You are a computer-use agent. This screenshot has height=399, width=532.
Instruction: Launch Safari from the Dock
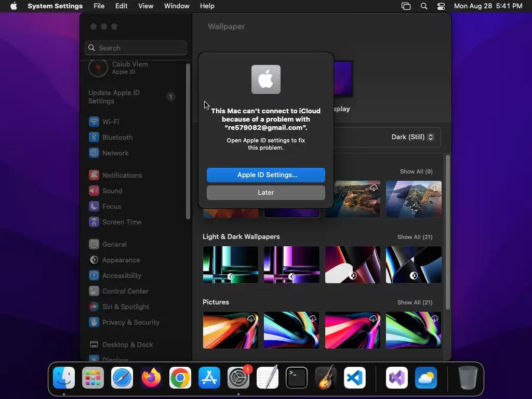click(x=122, y=378)
